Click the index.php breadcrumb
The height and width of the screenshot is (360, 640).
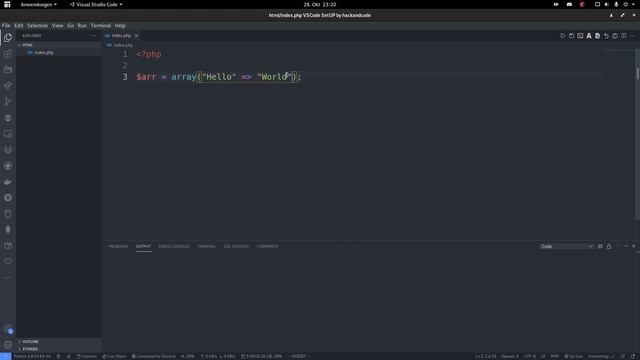pyautogui.click(x=120, y=45)
